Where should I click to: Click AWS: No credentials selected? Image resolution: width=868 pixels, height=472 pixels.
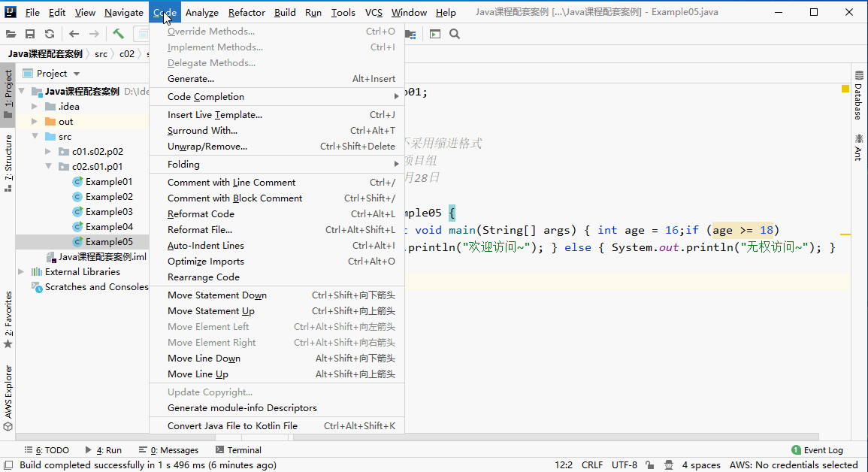pos(794,465)
